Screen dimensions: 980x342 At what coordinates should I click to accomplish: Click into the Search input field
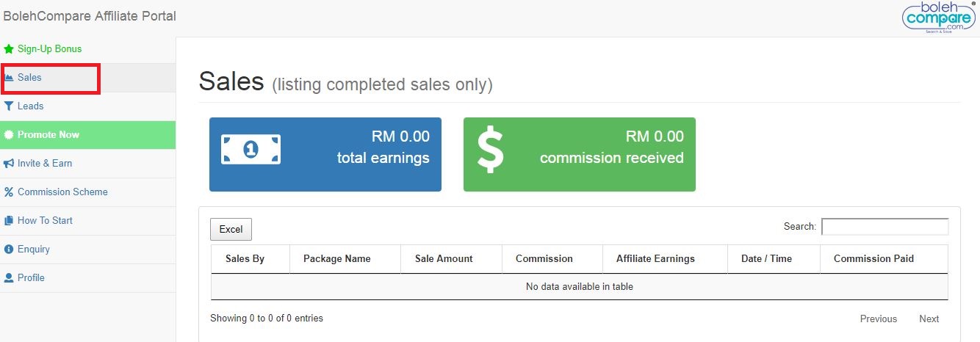point(884,227)
